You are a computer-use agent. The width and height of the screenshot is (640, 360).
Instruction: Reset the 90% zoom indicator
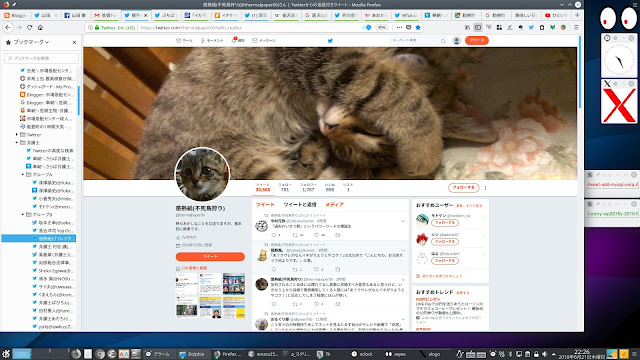click(382, 28)
